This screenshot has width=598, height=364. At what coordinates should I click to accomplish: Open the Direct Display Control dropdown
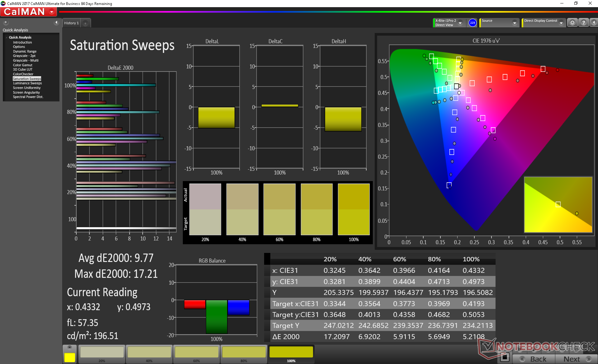(561, 23)
